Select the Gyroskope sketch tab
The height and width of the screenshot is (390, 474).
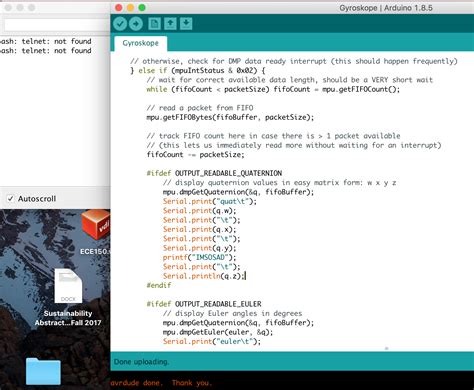[x=140, y=43]
